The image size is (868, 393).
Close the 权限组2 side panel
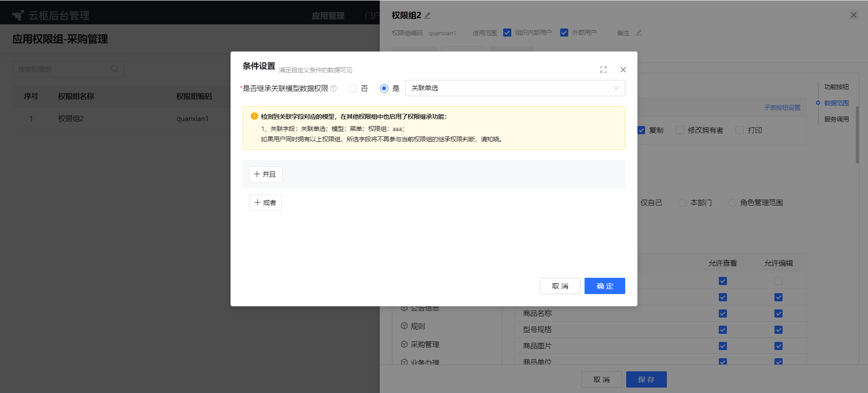(854, 15)
